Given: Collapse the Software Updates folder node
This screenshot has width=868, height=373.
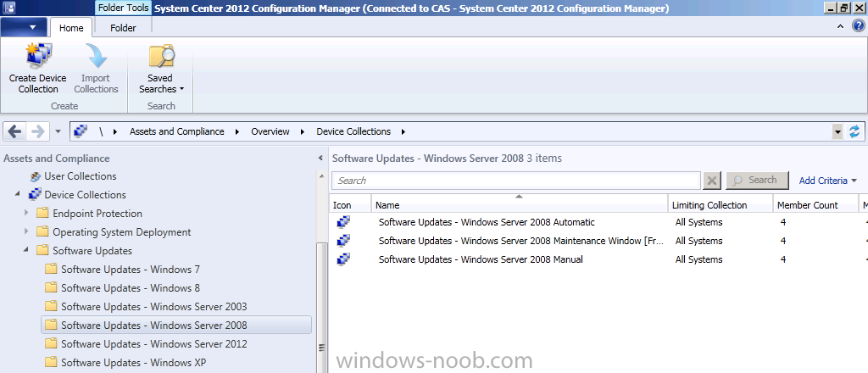Looking at the screenshot, I should coord(26,250).
